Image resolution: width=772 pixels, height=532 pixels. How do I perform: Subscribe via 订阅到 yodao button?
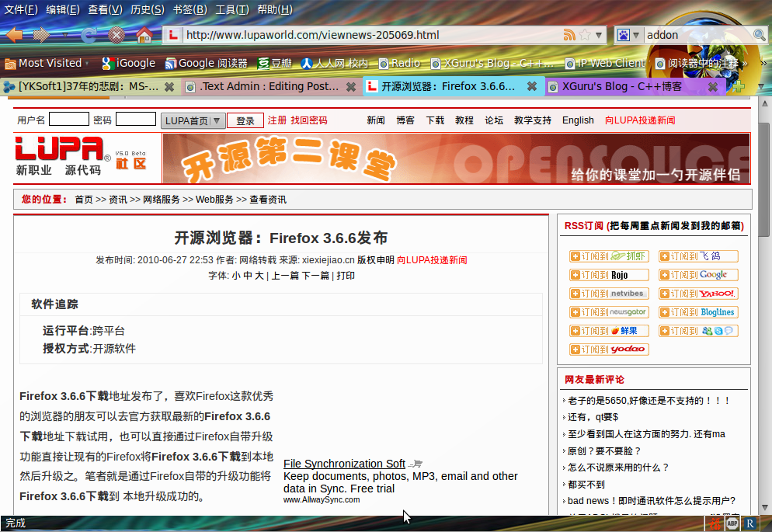610,349
